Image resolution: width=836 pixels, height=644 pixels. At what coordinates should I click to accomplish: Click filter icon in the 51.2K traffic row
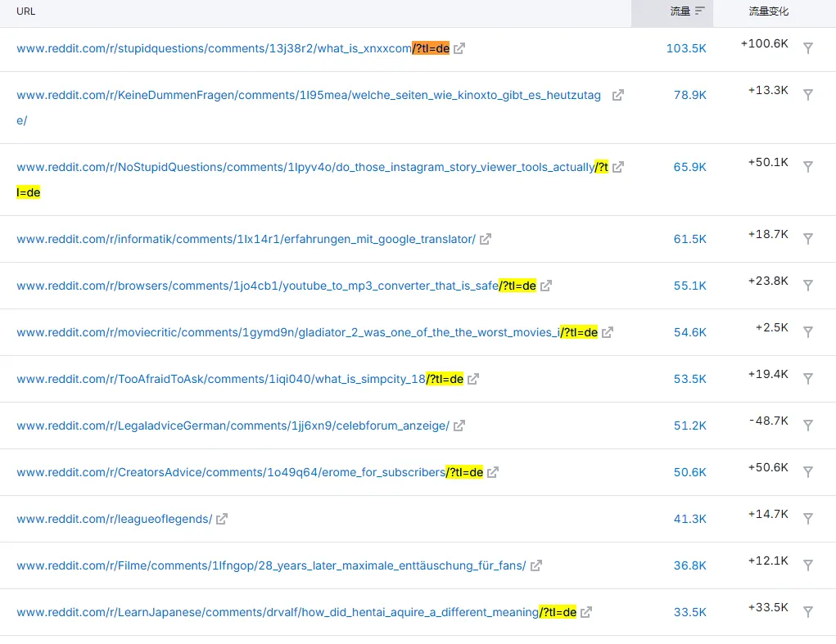[x=808, y=425]
